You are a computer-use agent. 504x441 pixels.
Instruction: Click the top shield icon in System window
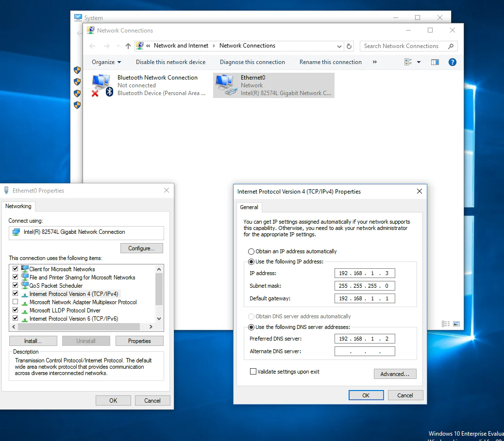[77, 70]
